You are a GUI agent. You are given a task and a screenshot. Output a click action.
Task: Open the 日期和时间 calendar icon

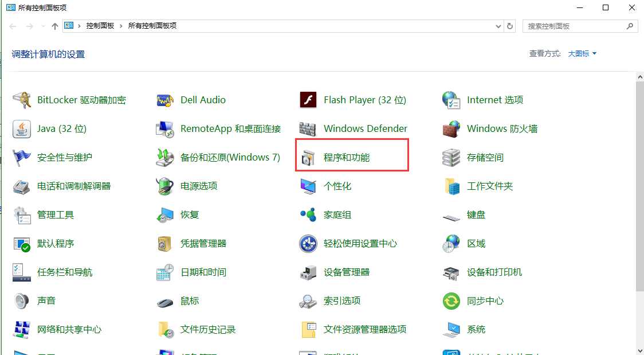(165, 272)
